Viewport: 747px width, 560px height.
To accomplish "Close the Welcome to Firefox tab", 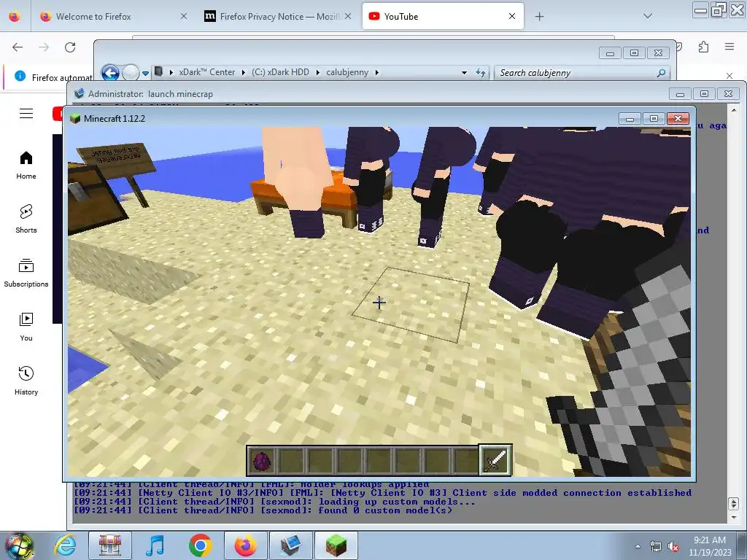I will pyautogui.click(x=184, y=17).
